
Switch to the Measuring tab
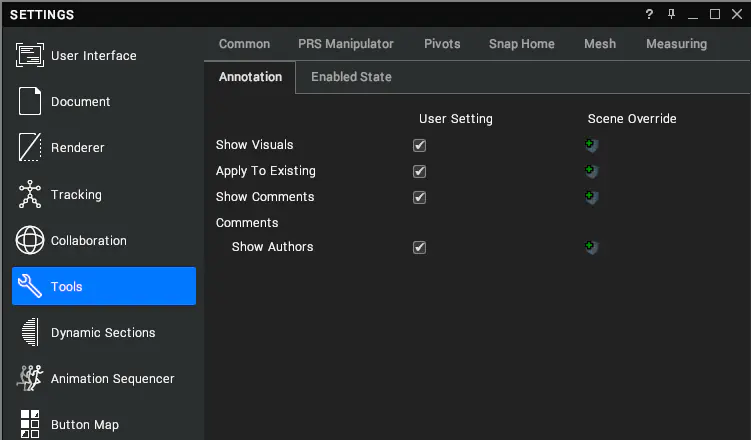[x=676, y=44]
